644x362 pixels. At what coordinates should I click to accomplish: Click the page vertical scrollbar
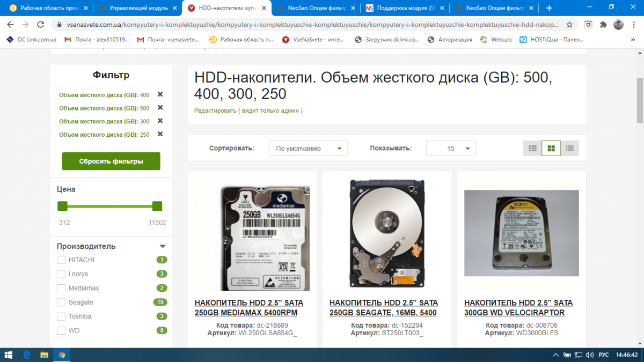tap(640, 100)
